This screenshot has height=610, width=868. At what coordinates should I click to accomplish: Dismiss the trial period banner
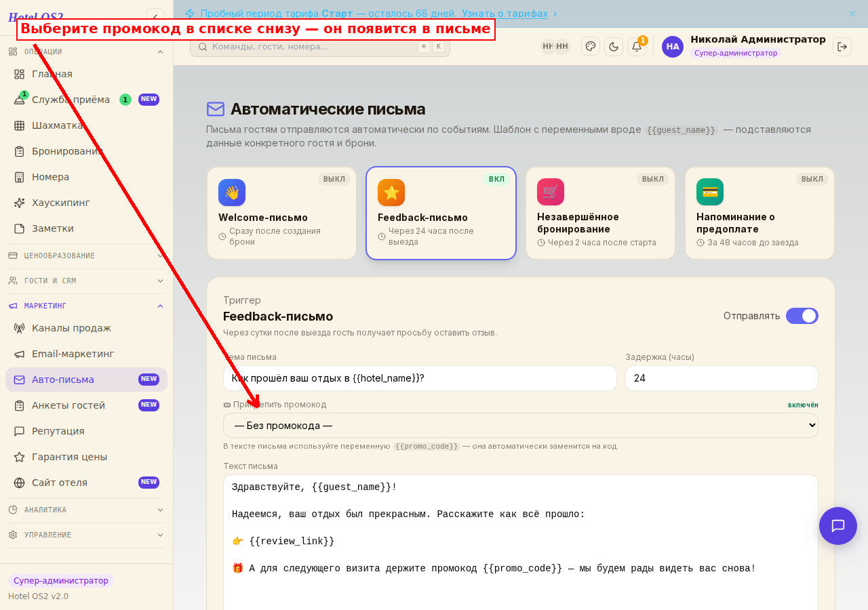pos(852,14)
